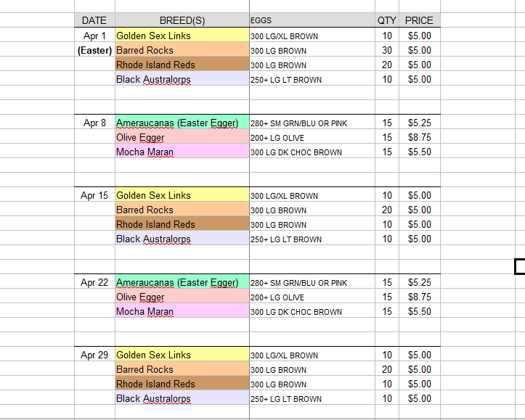Select Ameraucanas cell in the Apr 8 row
The height and width of the screenshot is (420, 525).
182,123
